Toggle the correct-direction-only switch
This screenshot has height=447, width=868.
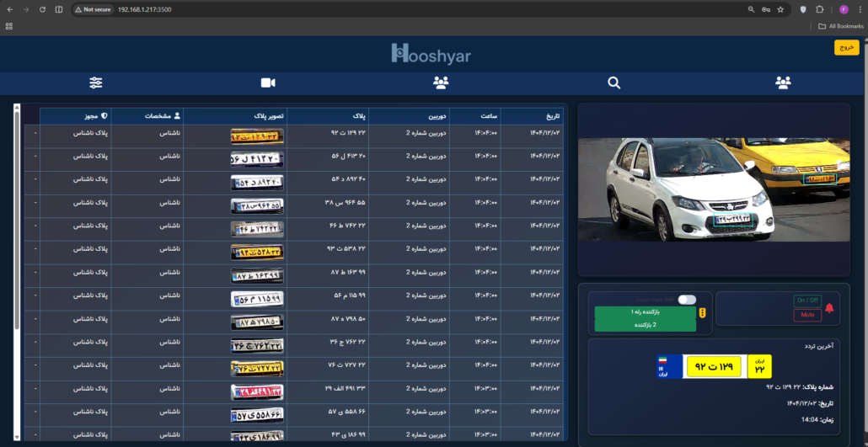(x=687, y=300)
